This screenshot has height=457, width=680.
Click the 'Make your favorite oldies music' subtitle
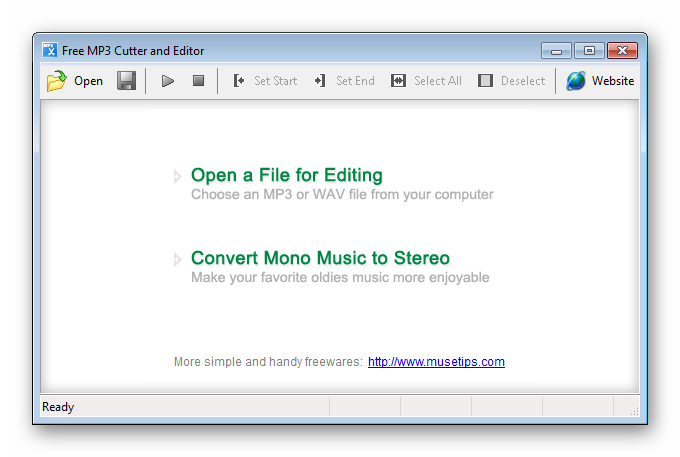coord(340,277)
